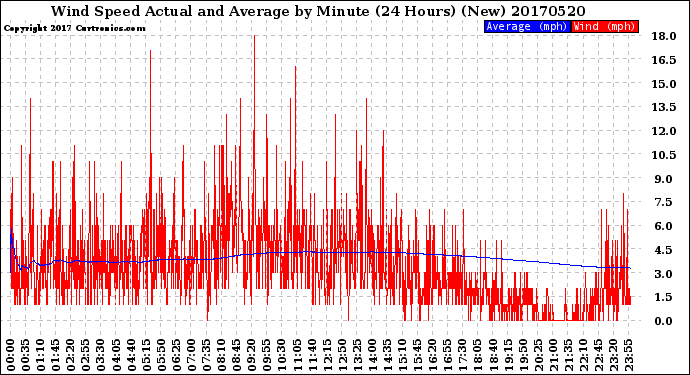Click the blue Average (mph) legend label

coord(527,26)
